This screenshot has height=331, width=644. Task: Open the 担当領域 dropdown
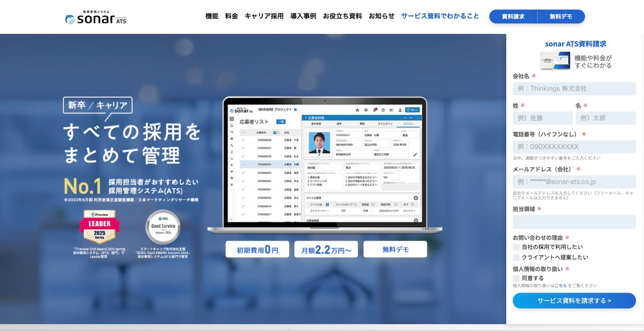click(x=574, y=222)
